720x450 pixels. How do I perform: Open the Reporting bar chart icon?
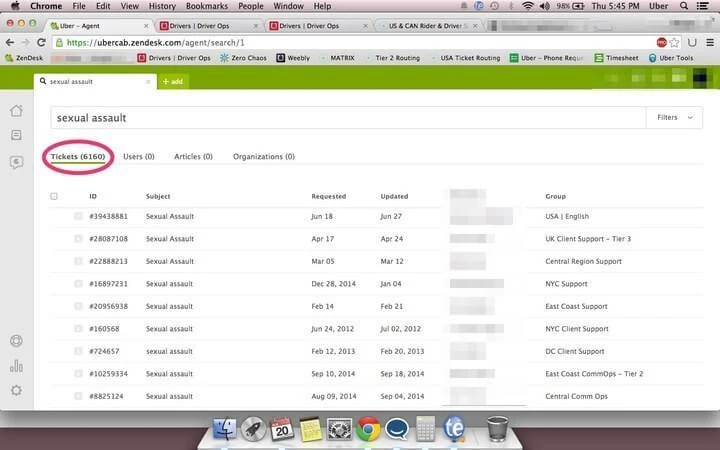click(x=16, y=365)
